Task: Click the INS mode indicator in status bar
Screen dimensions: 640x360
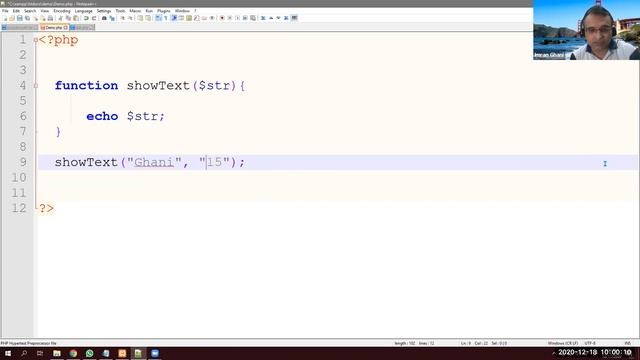Action: 628,343
